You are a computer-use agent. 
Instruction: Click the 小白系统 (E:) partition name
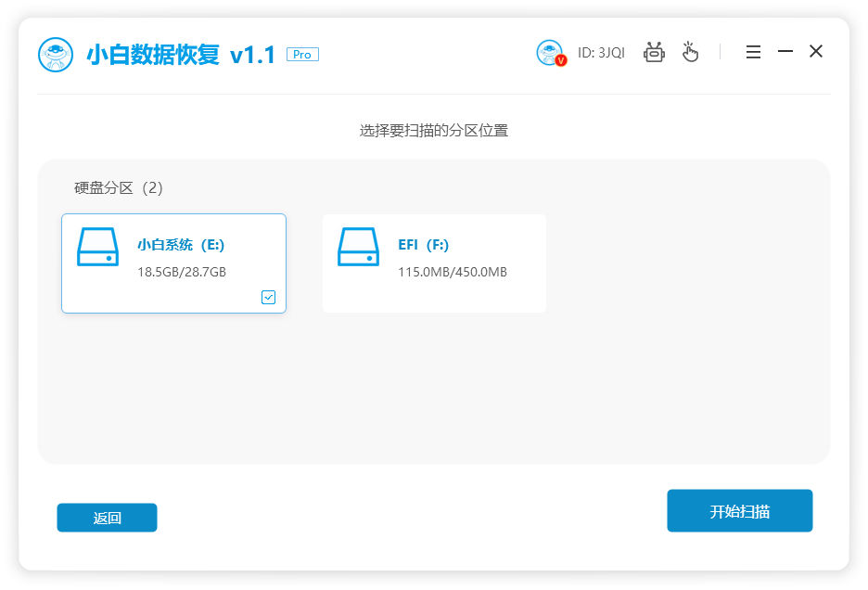click(181, 245)
